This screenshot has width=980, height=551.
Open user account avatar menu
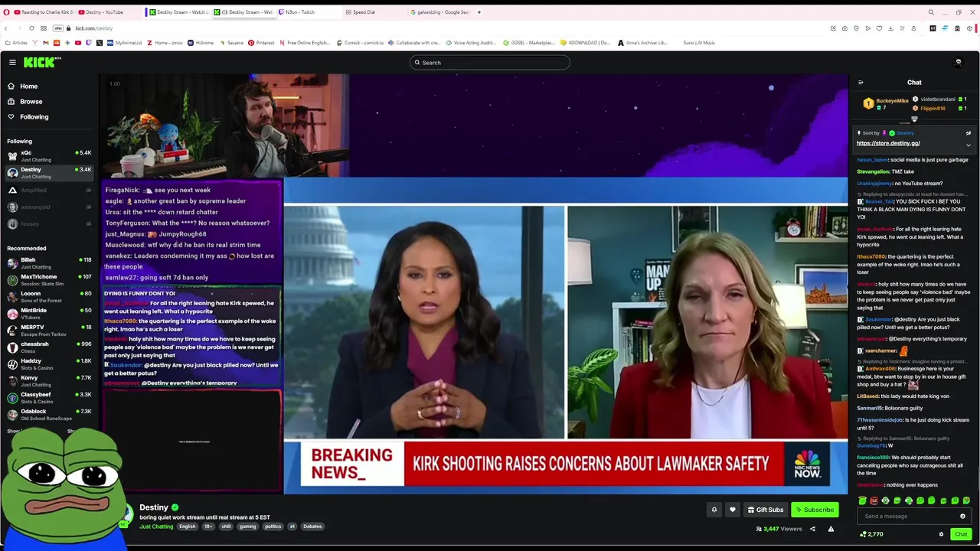click(x=958, y=62)
